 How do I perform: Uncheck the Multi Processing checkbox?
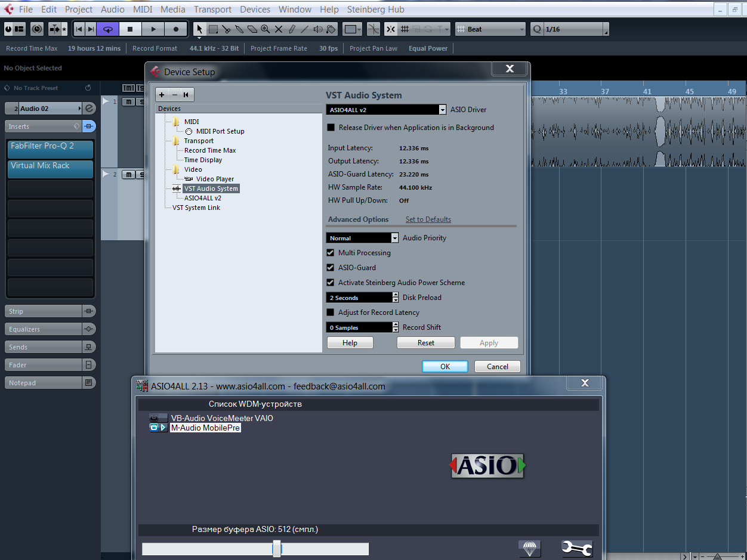331,253
